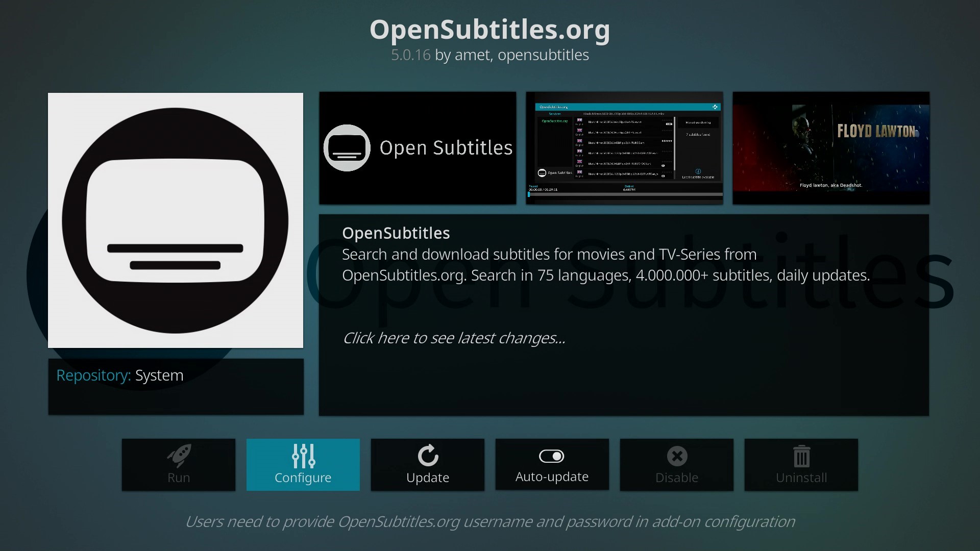Click the Update button

click(x=428, y=465)
